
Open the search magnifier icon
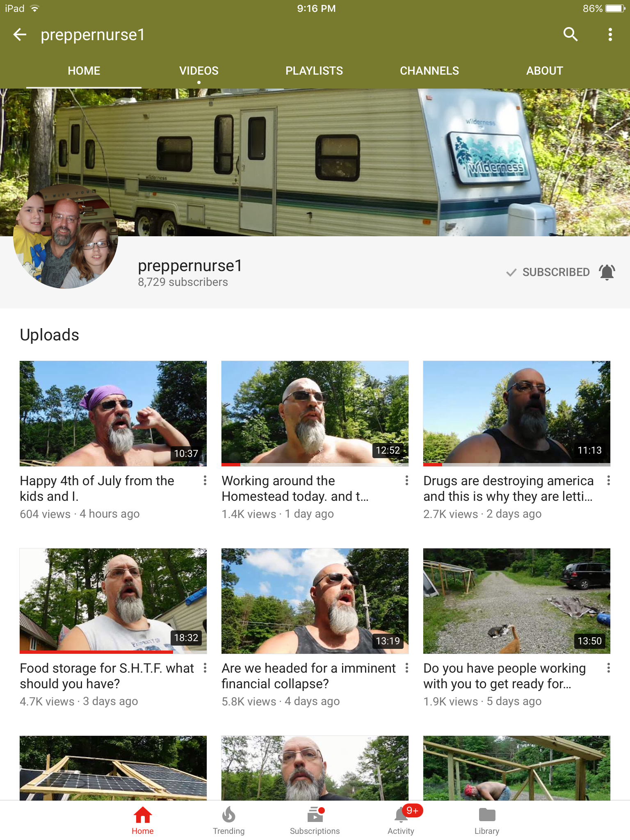570,34
